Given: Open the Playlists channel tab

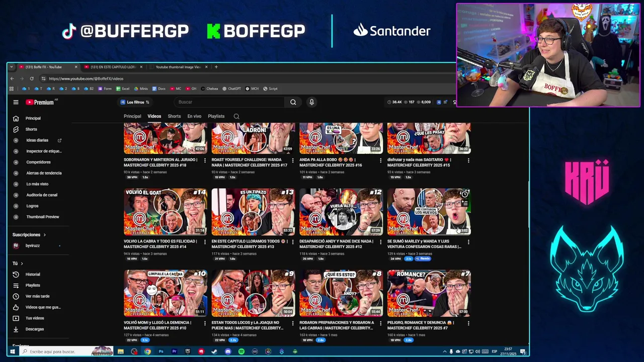Looking at the screenshot, I should [216, 116].
